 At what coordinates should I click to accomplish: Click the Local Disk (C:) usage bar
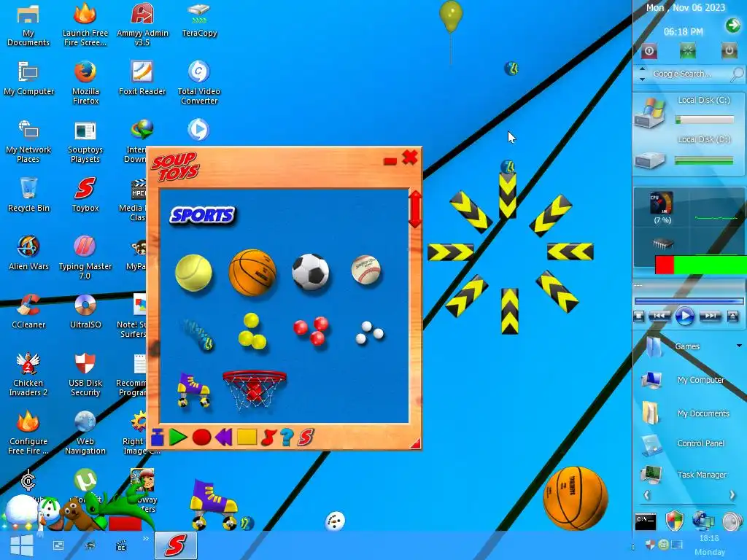(x=705, y=120)
